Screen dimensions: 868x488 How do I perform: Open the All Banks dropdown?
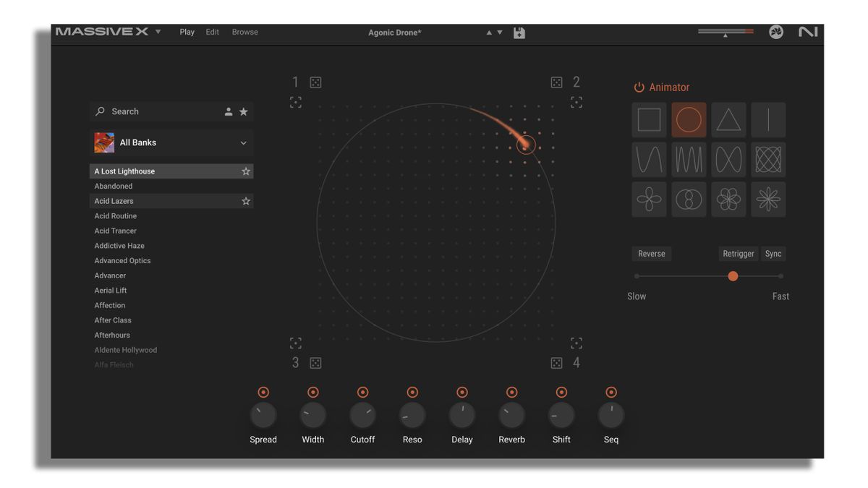171,142
